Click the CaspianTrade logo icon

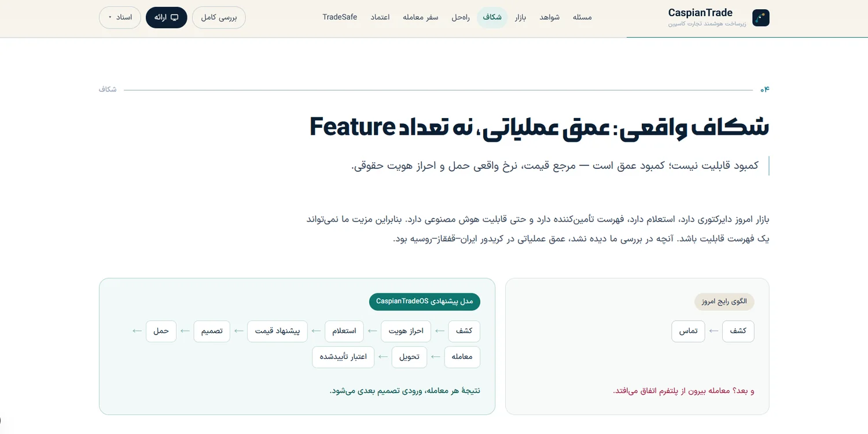(760, 17)
